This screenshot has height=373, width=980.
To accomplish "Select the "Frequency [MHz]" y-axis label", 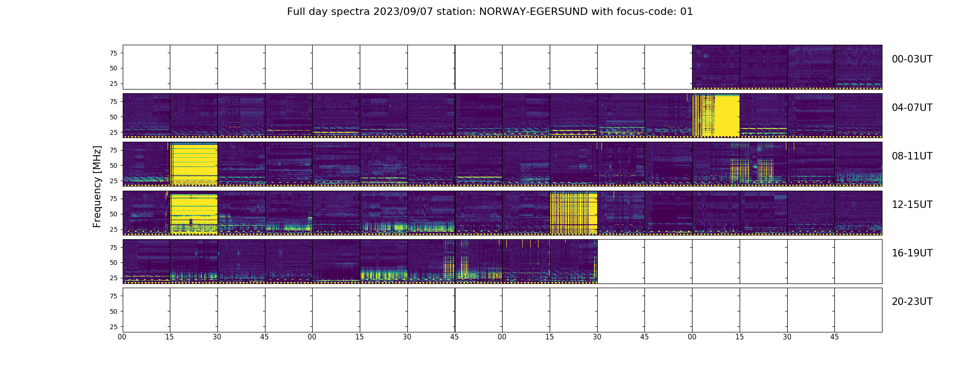I will pos(97,186).
